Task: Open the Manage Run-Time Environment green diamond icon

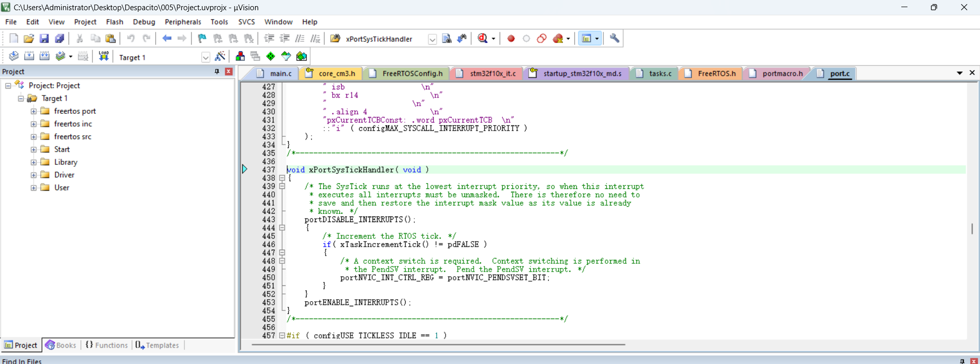Action: pyautogui.click(x=271, y=56)
